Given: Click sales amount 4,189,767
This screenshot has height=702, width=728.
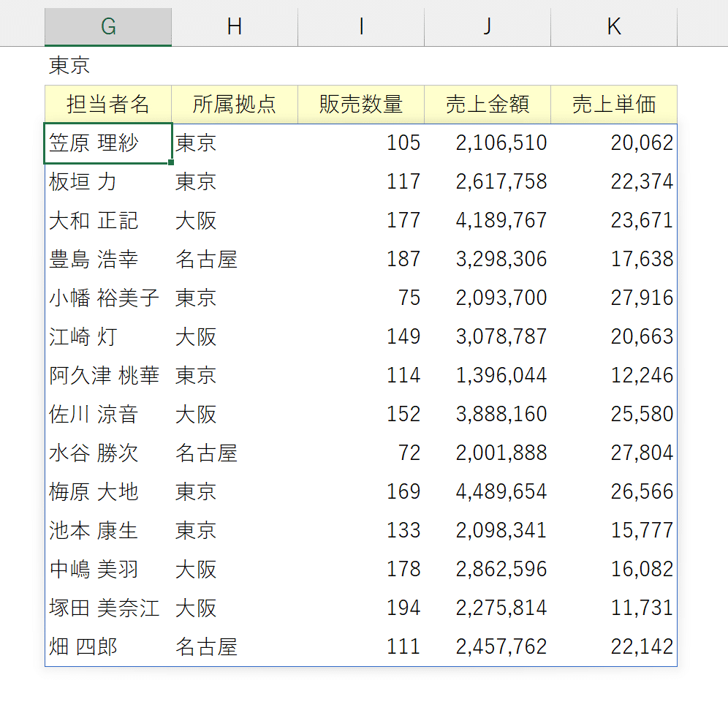Looking at the screenshot, I should (488, 221).
